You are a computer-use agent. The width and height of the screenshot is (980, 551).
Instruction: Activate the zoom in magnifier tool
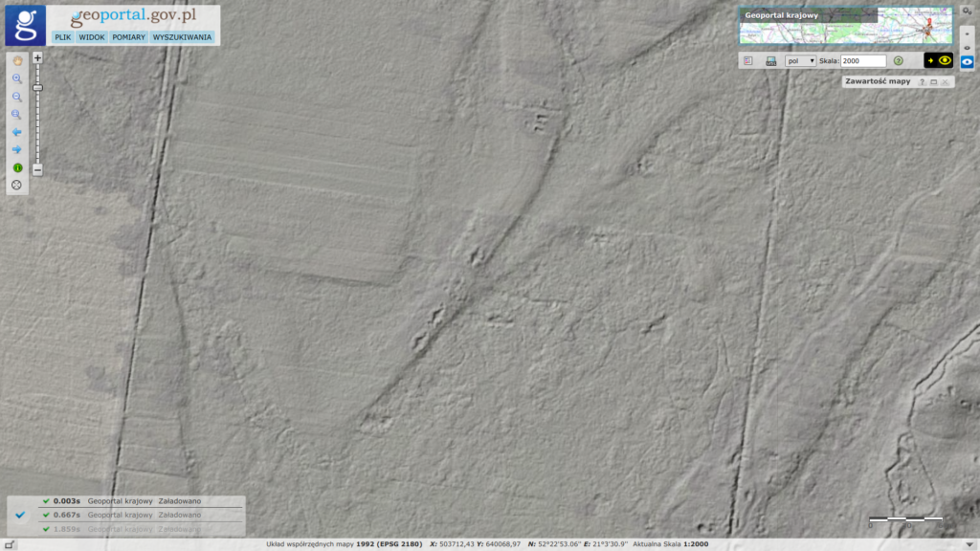[x=17, y=78]
